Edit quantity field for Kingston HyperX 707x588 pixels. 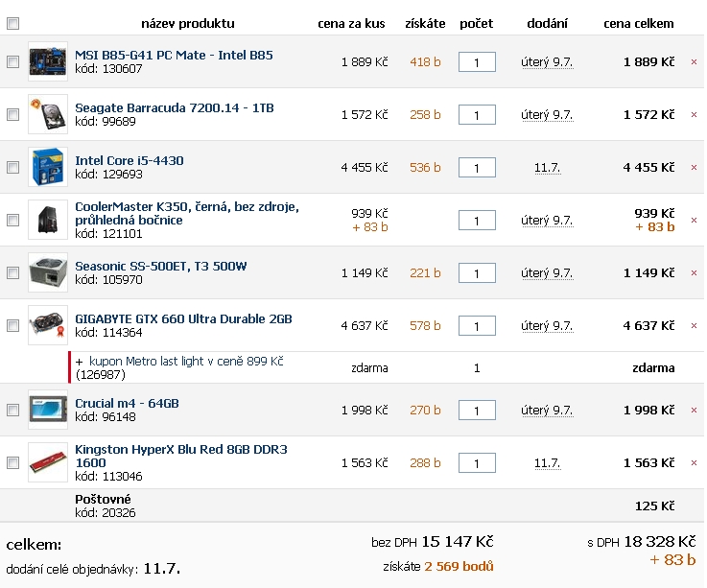click(x=477, y=463)
